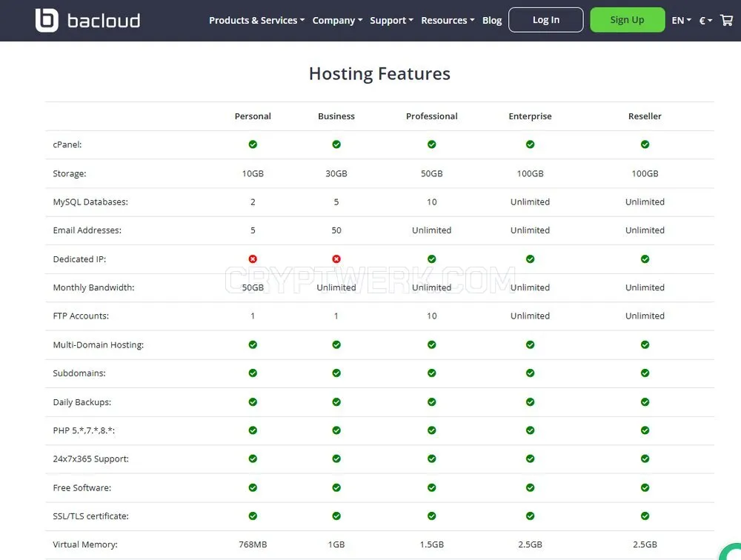Click Email Addresses Unlimited under Professional
This screenshot has width=741, height=560.
click(431, 230)
